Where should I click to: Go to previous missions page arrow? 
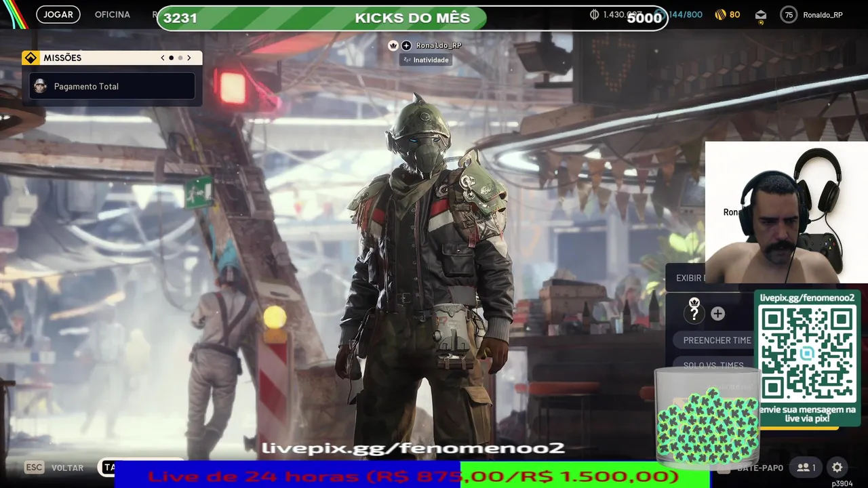tap(163, 58)
